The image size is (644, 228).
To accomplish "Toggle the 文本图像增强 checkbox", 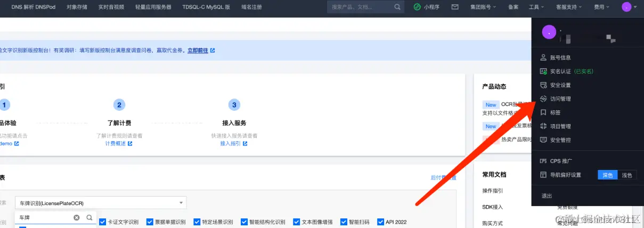I will [x=297, y=222].
